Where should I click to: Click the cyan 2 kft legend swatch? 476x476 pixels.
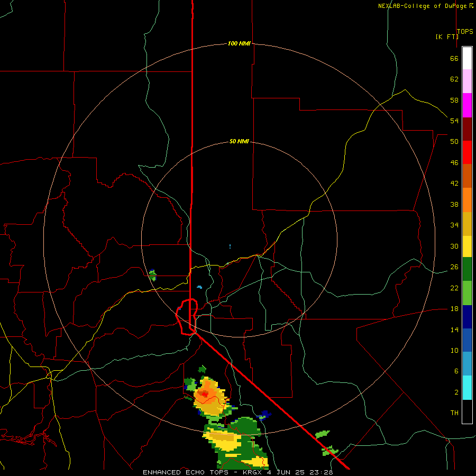(x=467, y=388)
